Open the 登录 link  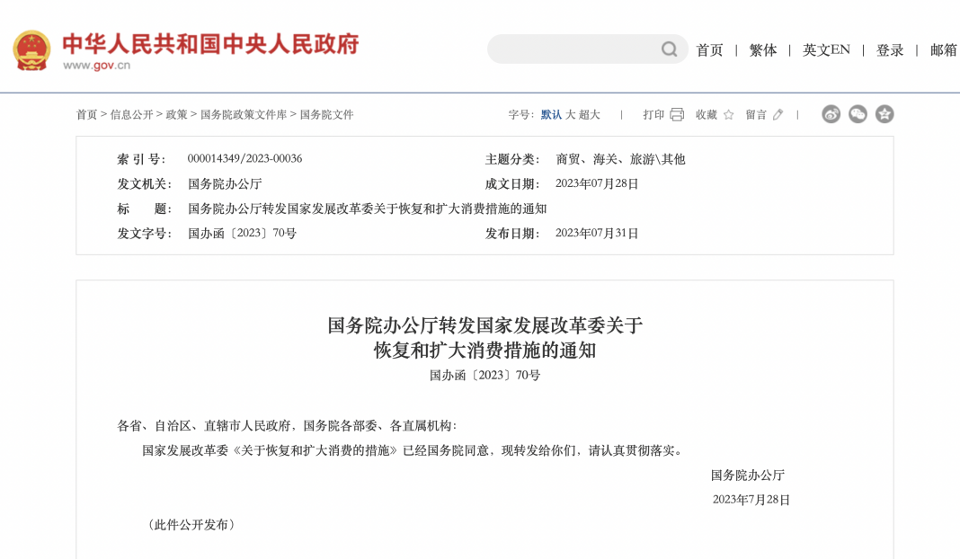click(890, 50)
